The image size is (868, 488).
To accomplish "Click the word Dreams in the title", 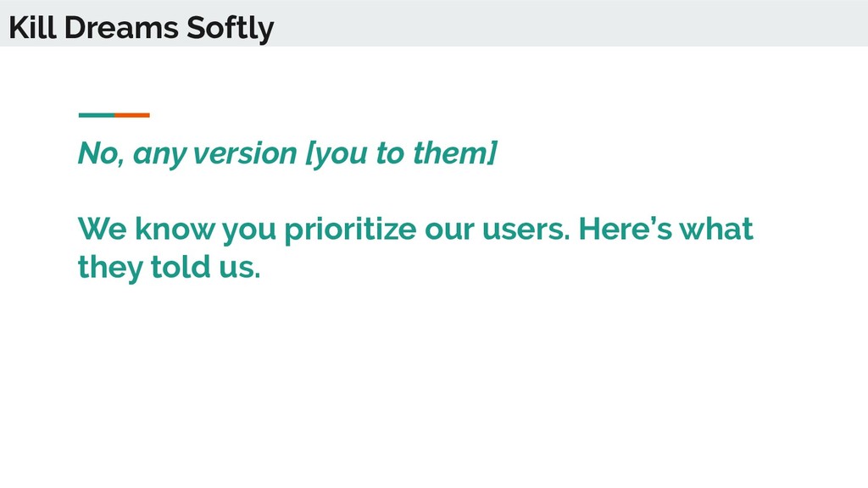I will click(x=121, y=28).
